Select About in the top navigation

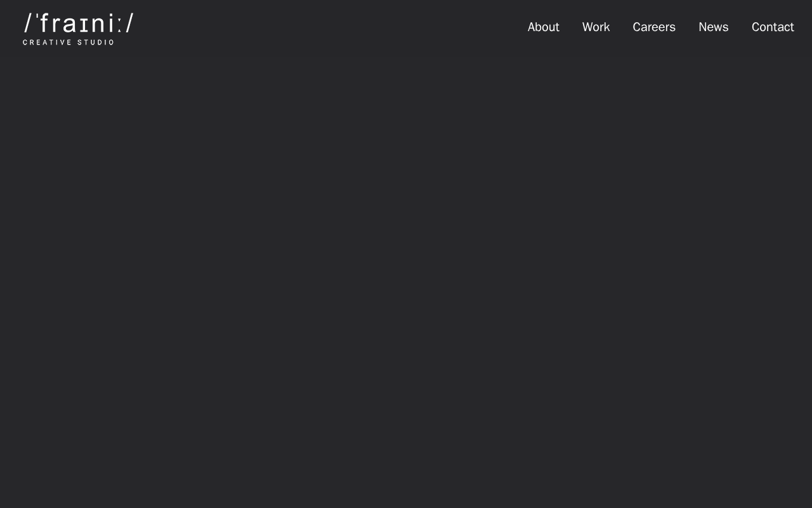543,27
